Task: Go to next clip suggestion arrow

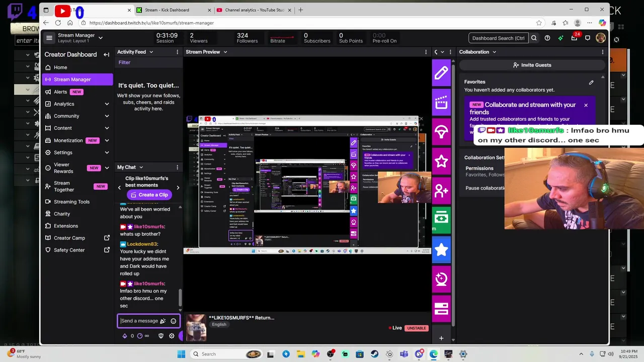Action: point(178,188)
